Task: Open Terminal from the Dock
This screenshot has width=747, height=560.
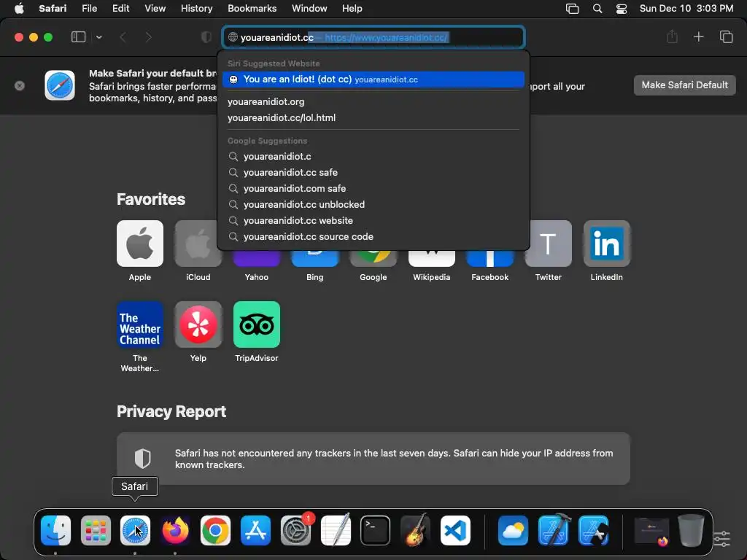Action: [x=376, y=530]
